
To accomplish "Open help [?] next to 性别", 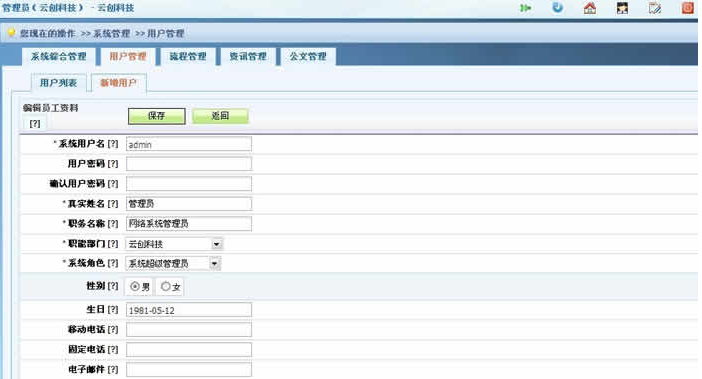I will [113, 286].
